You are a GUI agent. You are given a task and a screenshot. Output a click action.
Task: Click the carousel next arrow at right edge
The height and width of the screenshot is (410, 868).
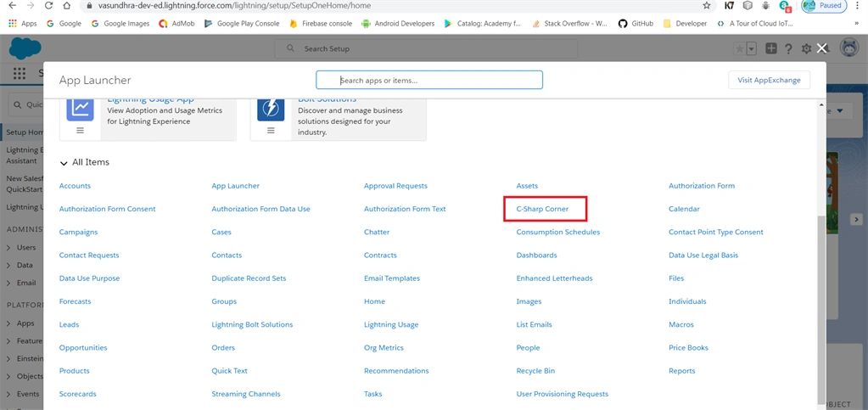[856, 219]
